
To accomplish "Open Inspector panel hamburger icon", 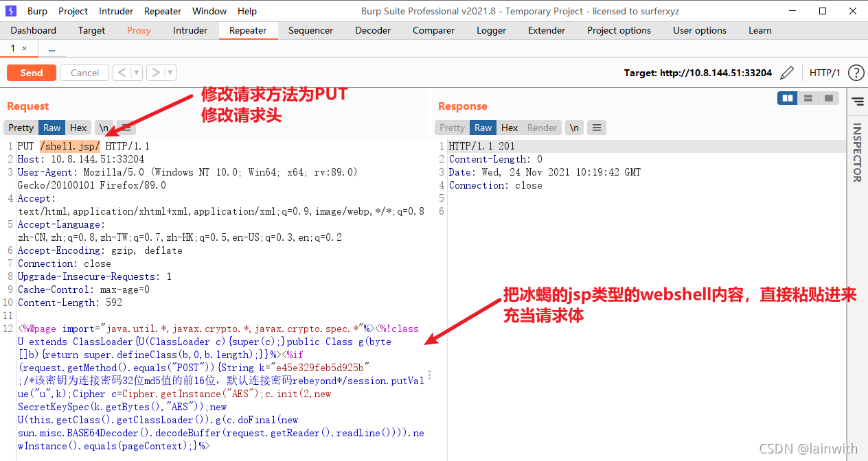I will 858,102.
